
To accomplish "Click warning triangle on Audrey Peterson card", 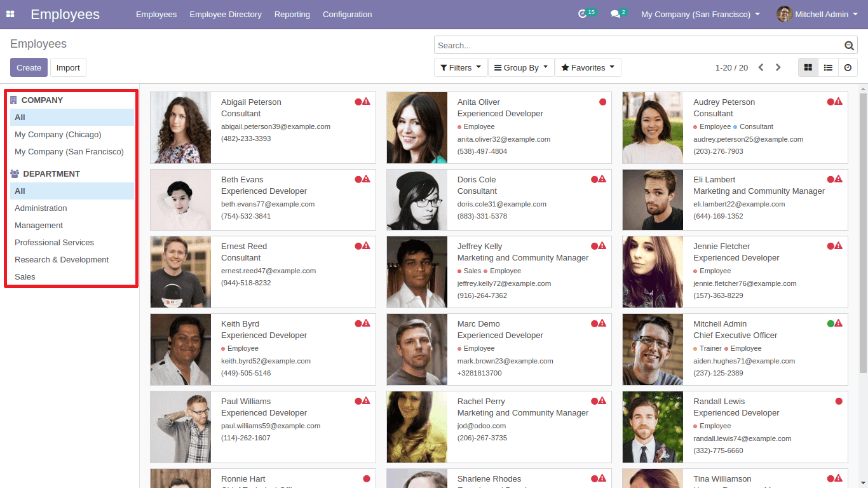I will coord(838,102).
